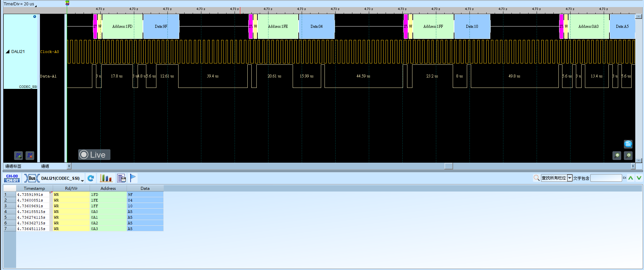
Task: Jump to next search result arrow
Action: [x=639, y=178]
